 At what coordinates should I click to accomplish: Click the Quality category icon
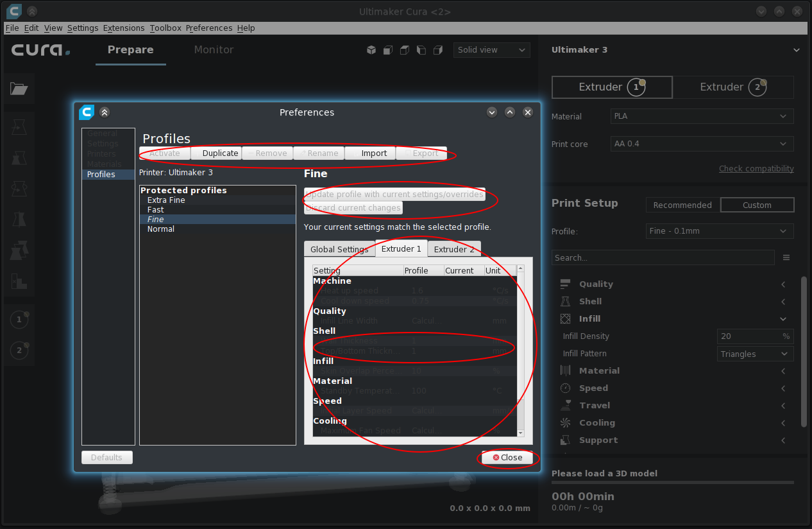tap(565, 284)
